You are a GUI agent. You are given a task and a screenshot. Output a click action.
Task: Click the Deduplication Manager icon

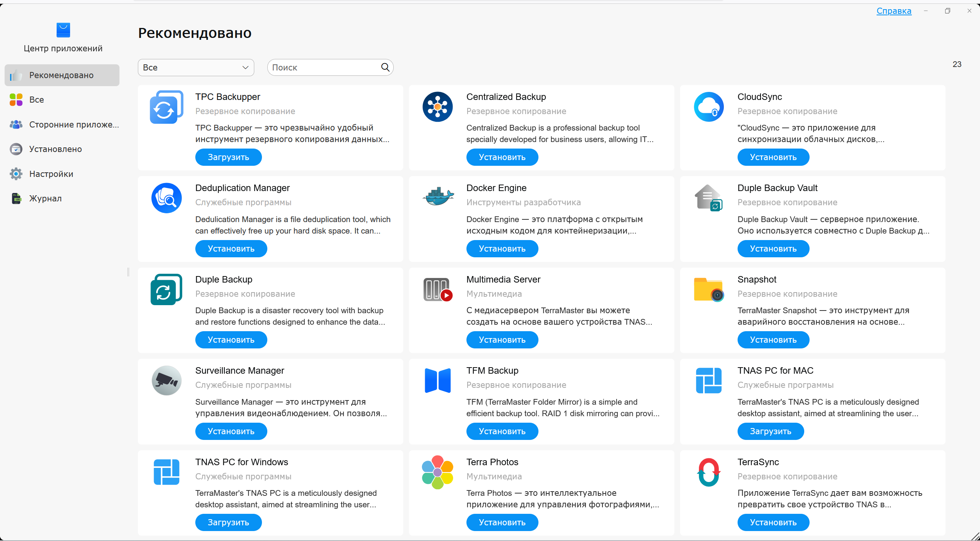[167, 198]
